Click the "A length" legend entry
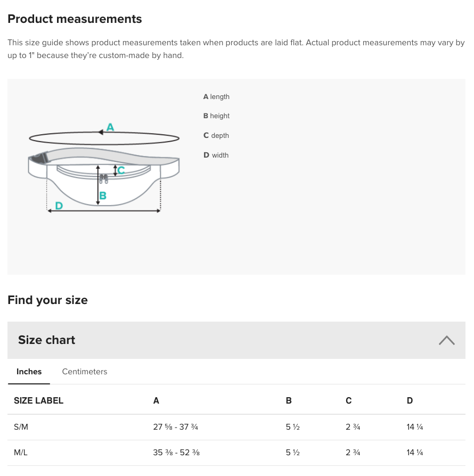The width and height of the screenshot is (474, 476). coord(216,97)
